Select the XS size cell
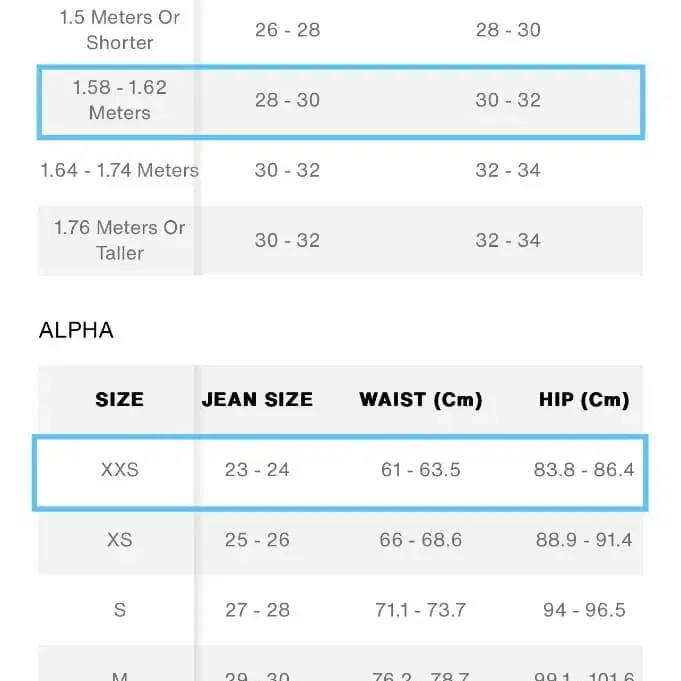This screenshot has width=681, height=681. [x=119, y=540]
